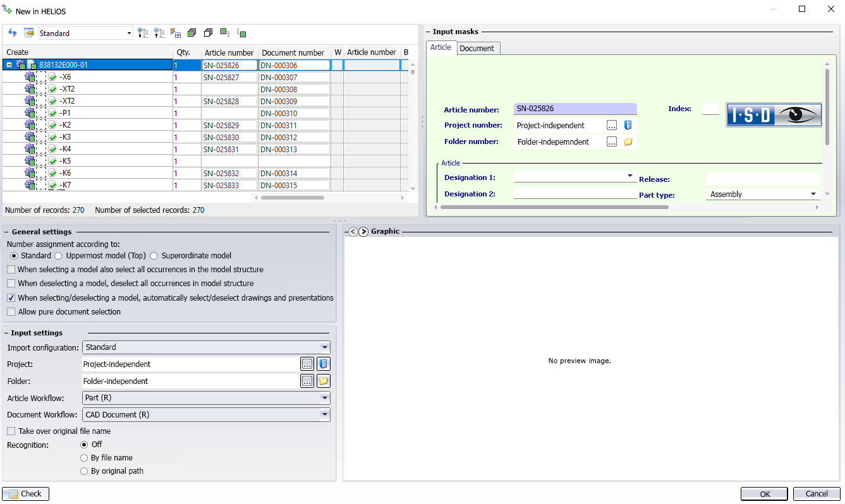Image resolution: width=845 pixels, height=504 pixels.
Task: Click browse button for Project in Input settings
Action: coord(307,364)
